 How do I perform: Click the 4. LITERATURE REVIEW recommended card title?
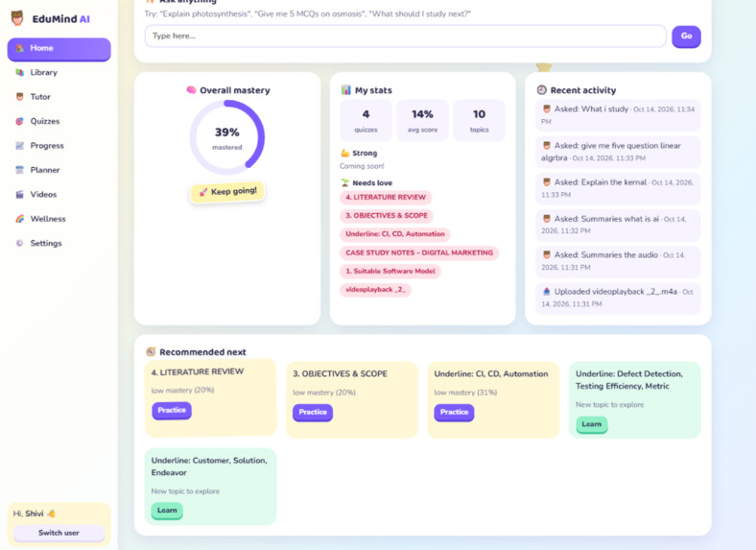coord(198,372)
